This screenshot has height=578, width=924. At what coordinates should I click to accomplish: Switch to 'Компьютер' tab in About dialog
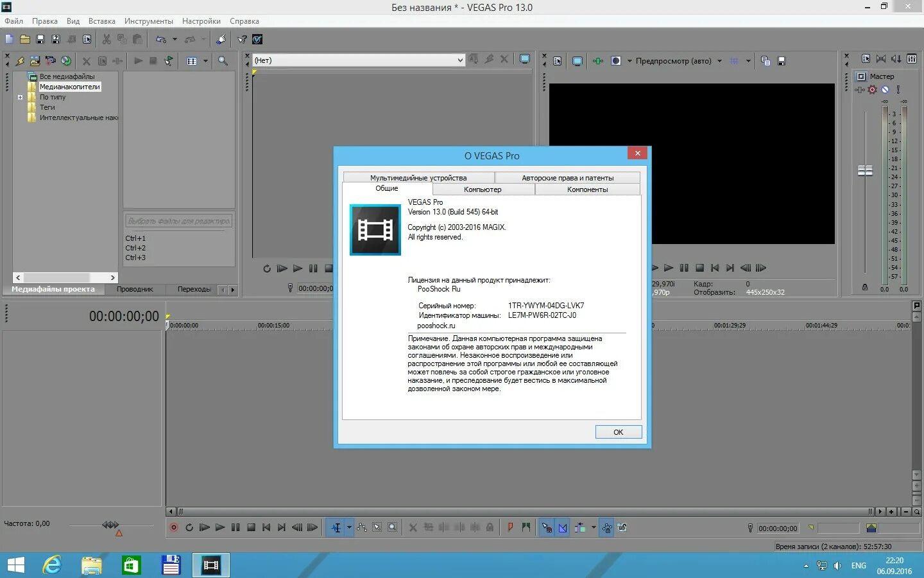[x=483, y=189]
